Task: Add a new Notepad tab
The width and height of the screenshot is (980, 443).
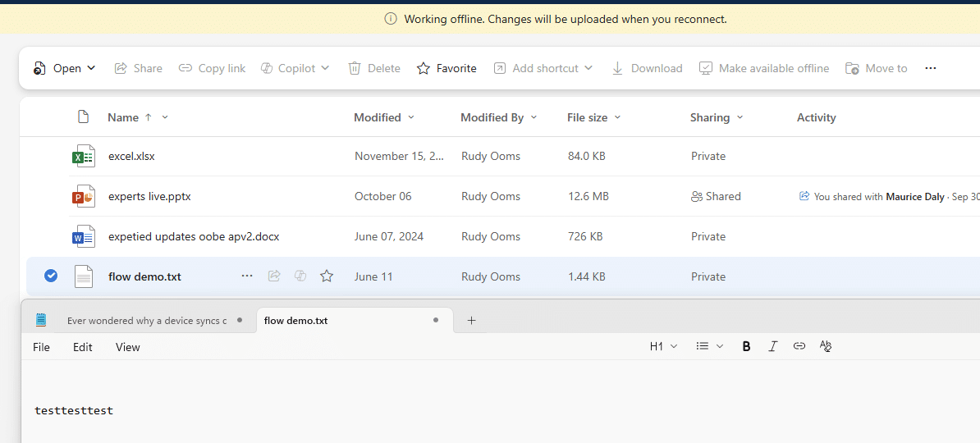Action: [x=472, y=321]
